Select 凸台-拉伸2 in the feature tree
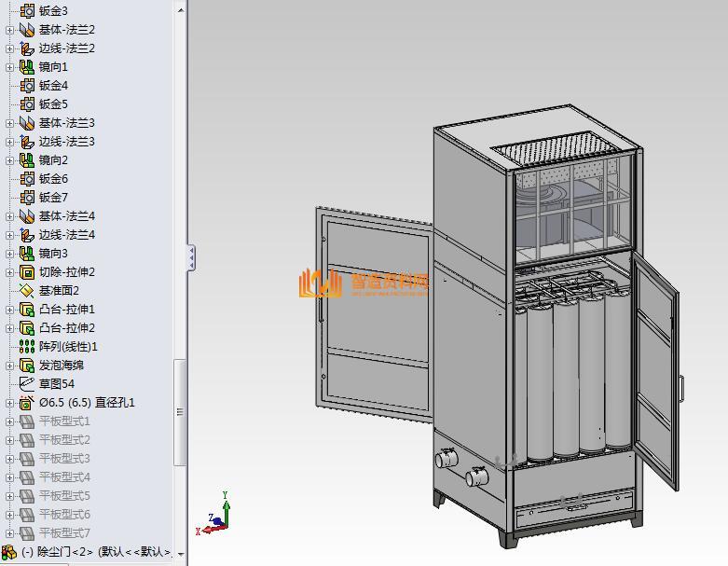Image resolution: width=728 pixels, height=566 pixels. pos(66,327)
